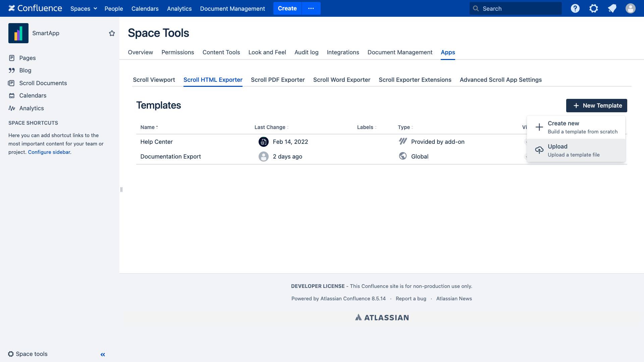Open the Permissions tab
Image resolution: width=644 pixels, height=362 pixels.
tap(178, 52)
